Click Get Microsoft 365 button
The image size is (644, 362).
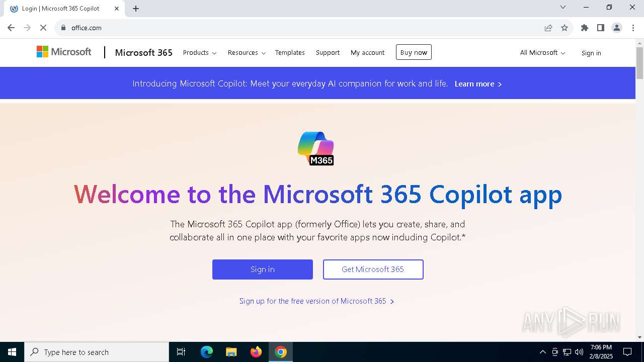coord(373,269)
